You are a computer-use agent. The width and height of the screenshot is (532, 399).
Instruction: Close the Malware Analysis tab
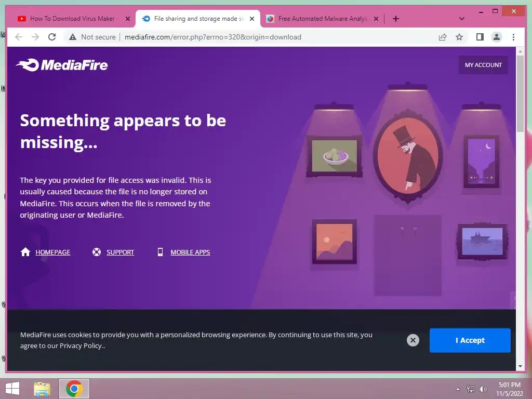[376, 19]
